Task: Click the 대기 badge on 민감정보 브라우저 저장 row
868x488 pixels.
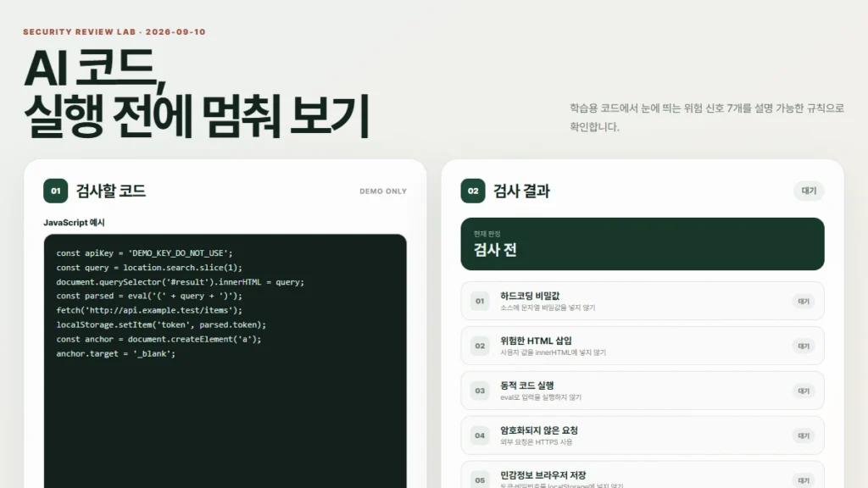Action: [804, 480]
